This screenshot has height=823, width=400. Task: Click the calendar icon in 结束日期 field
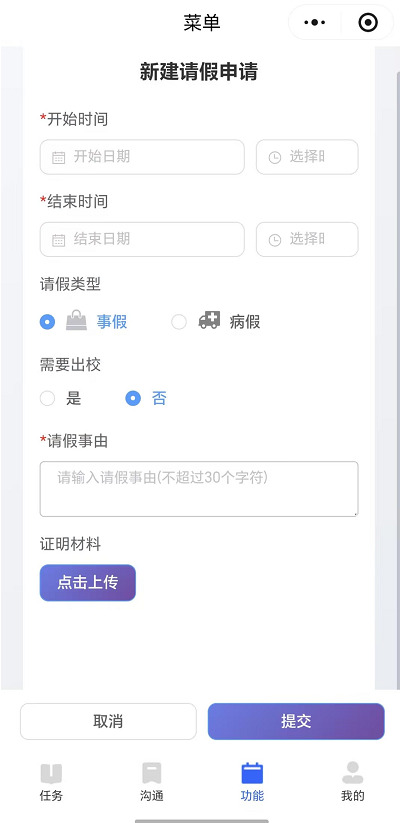click(58, 240)
